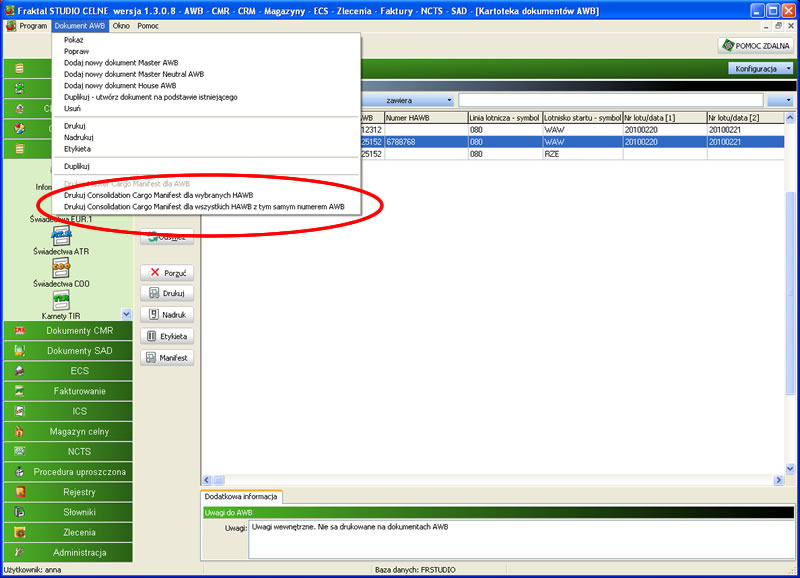Viewport: 800px width, 578px height.
Task: Click the Zlecenia section icon
Action: pyautogui.click(x=19, y=532)
